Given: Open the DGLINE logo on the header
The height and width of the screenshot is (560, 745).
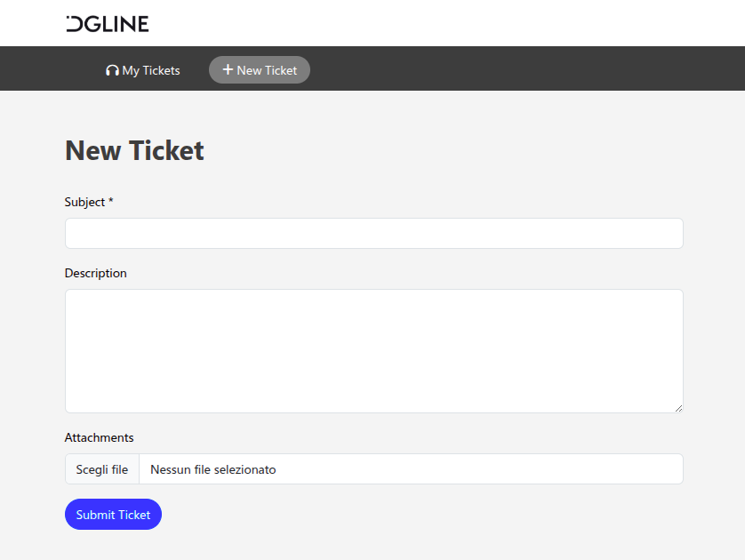Looking at the screenshot, I should tap(107, 23).
